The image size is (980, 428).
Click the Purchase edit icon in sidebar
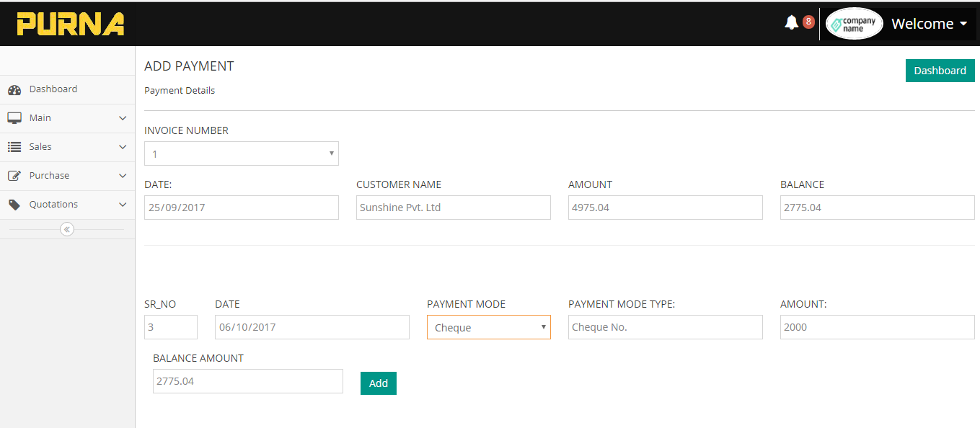[x=14, y=176]
